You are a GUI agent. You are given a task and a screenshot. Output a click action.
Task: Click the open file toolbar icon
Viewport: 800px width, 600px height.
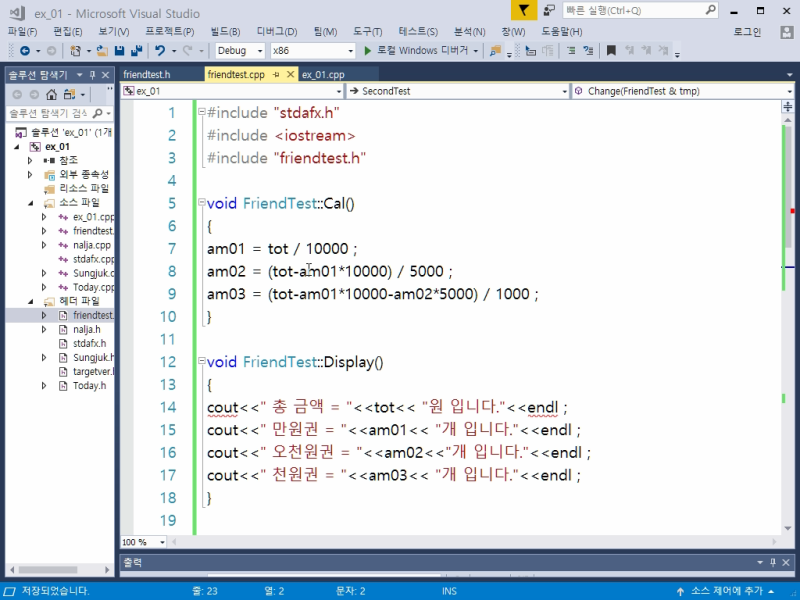(102, 51)
